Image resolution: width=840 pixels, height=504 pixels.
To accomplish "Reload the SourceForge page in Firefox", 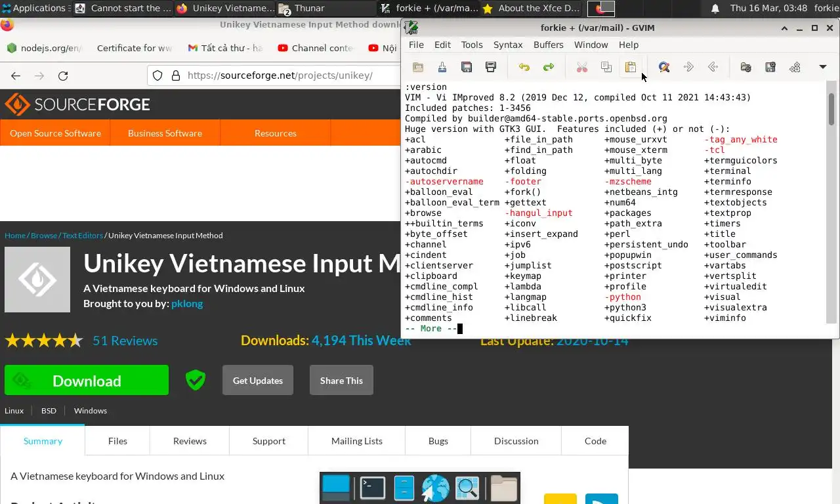I will [x=63, y=75].
